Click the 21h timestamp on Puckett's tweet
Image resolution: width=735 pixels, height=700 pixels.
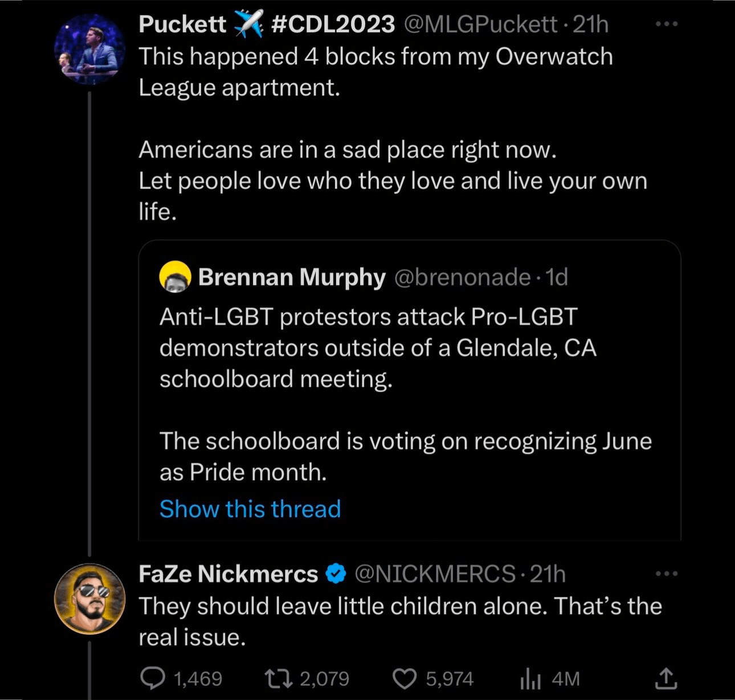591,24
